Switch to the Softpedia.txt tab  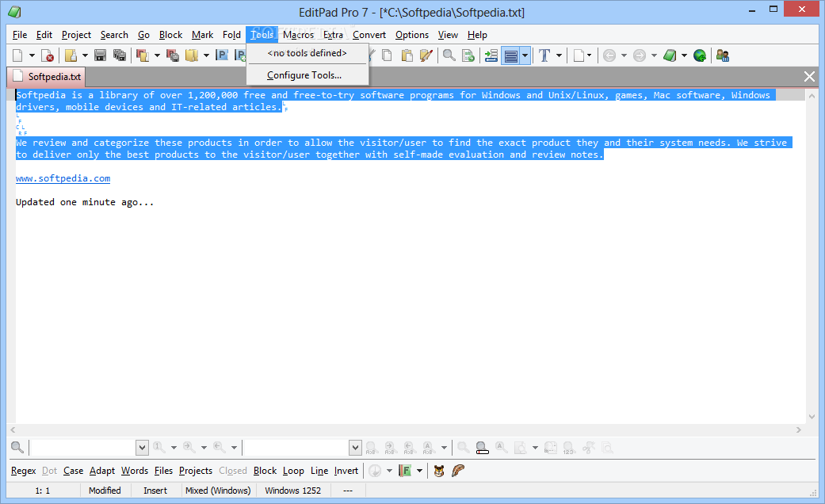click(x=46, y=77)
